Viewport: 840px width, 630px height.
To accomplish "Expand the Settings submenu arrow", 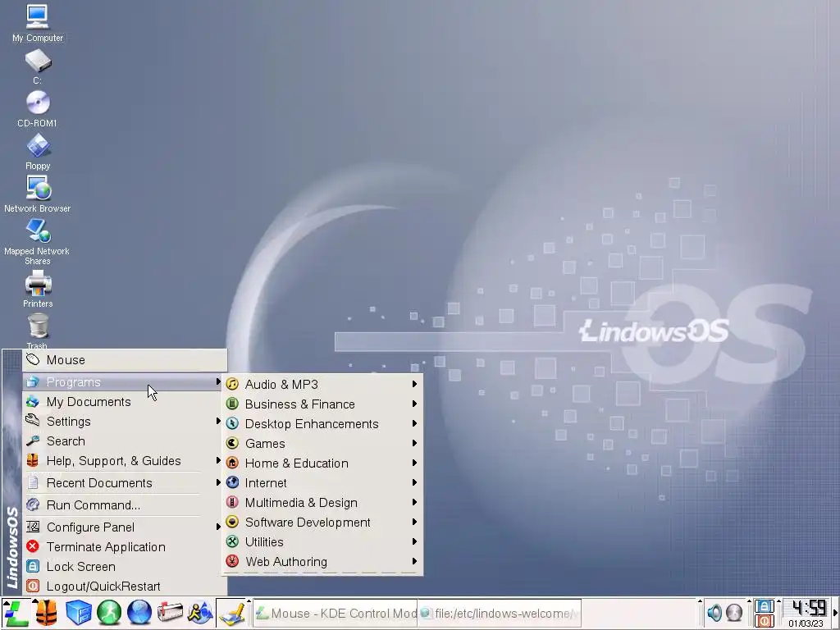I will pos(218,421).
